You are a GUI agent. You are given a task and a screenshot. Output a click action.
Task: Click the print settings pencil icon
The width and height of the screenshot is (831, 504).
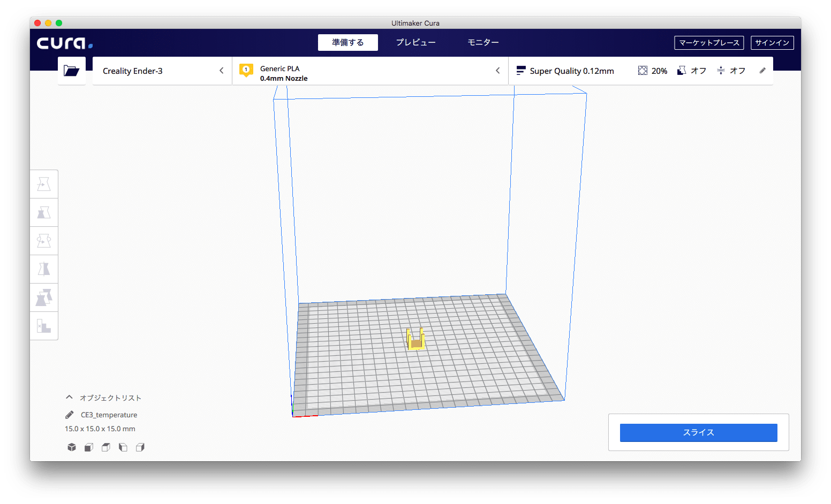point(762,71)
